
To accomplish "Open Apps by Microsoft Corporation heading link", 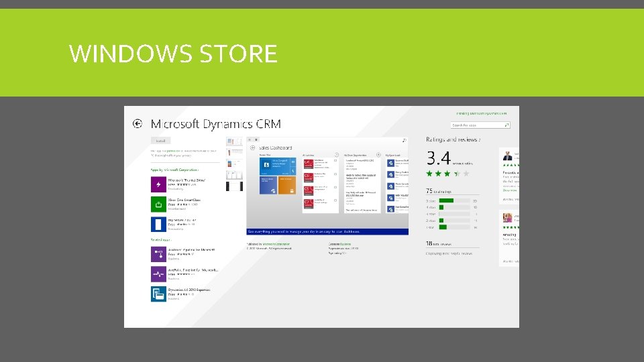I will tap(174, 170).
